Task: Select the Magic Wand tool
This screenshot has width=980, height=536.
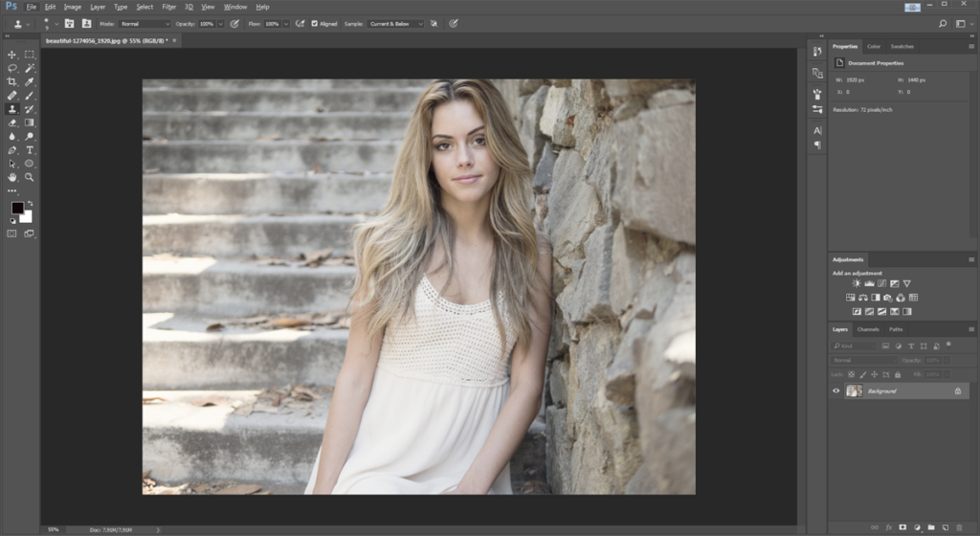Action: tap(30, 68)
